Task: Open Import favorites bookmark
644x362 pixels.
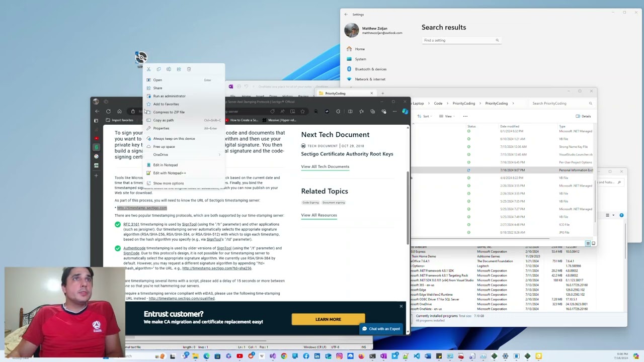Action: 120,120
